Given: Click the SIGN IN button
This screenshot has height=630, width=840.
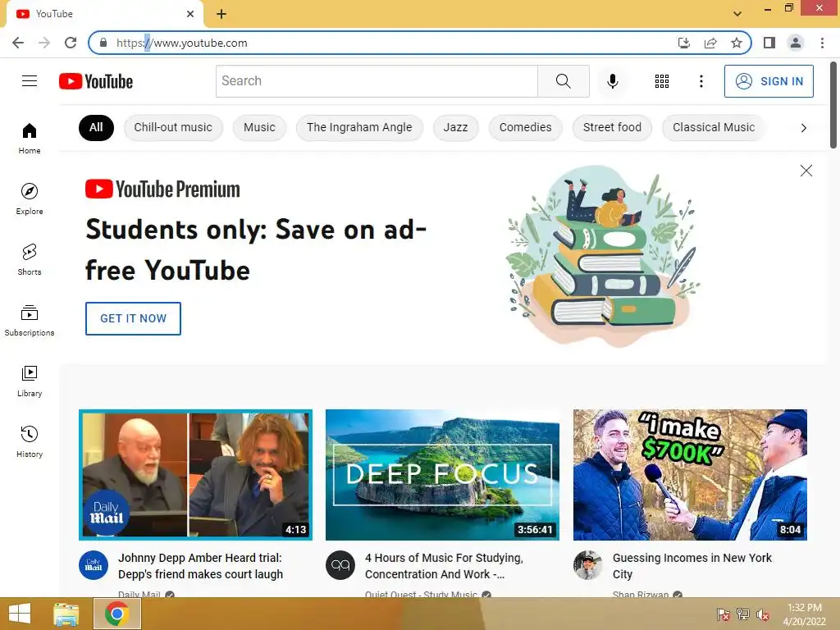Looking at the screenshot, I should [x=769, y=81].
